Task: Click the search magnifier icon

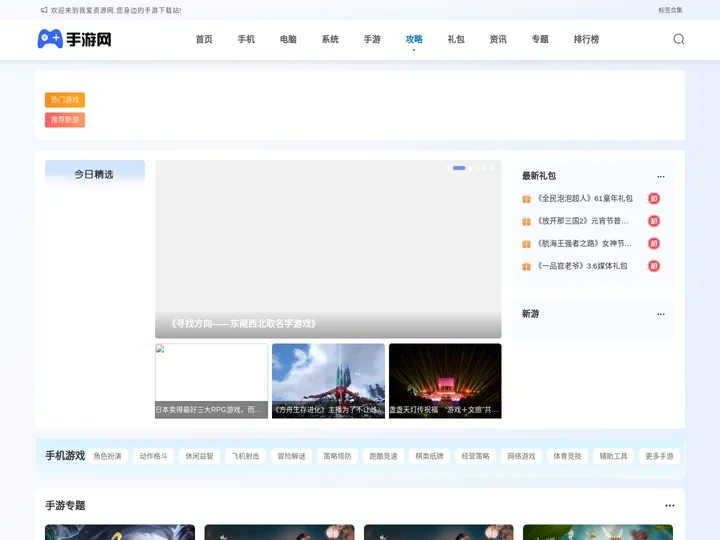Action: click(679, 39)
